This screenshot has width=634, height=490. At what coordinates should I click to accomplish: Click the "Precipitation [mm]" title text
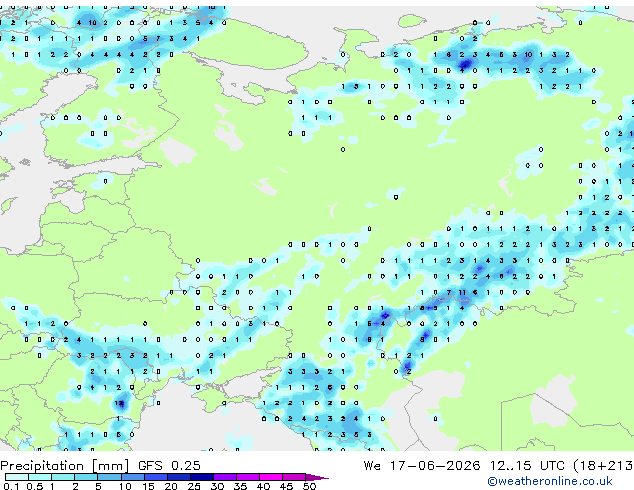click(65, 466)
